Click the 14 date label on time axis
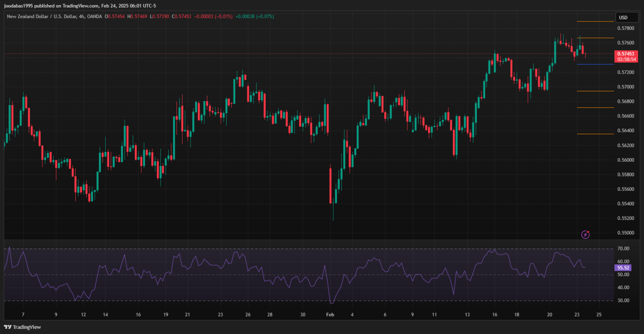Screen dimensions: 644x334 (x=105, y=315)
